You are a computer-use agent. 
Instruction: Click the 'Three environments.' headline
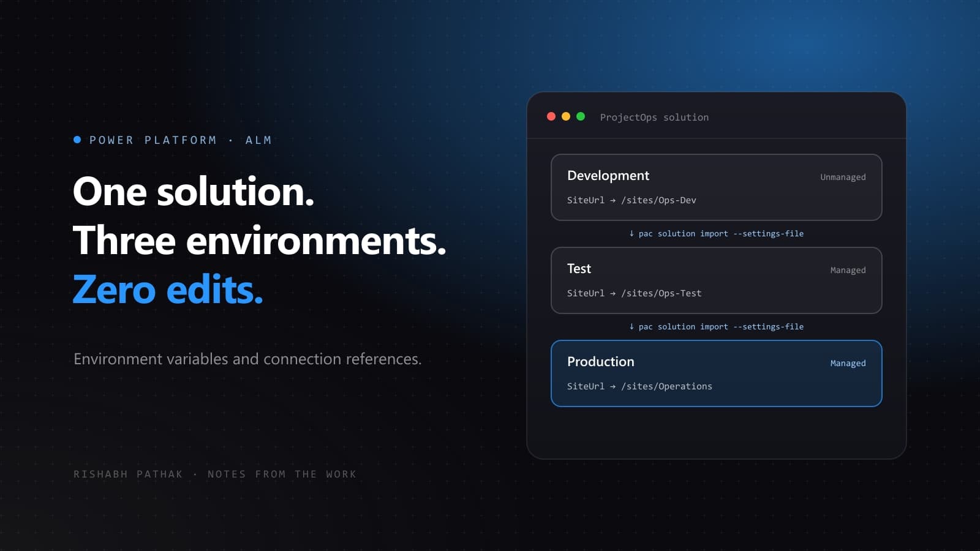[260, 241]
